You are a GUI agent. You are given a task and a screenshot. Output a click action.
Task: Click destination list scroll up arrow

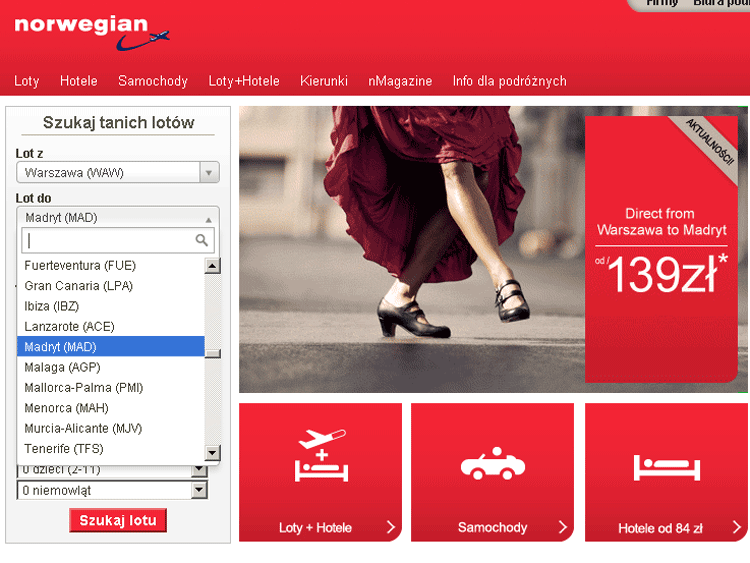pos(212,265)
